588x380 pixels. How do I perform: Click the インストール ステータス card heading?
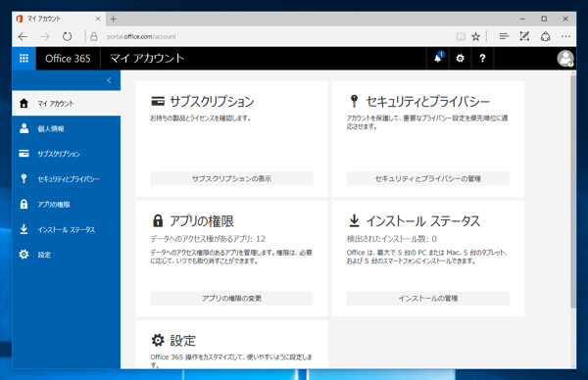click(423, 221)
